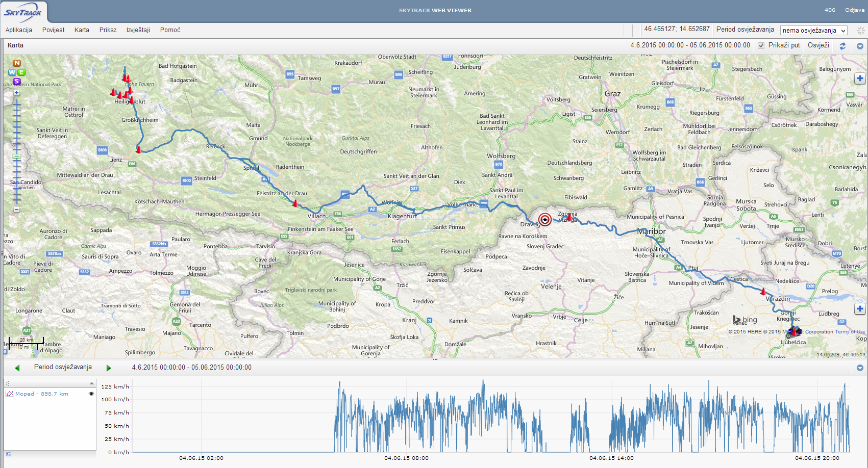Click the Odjava logout link
868x468 pixels.
click(854, 10)
